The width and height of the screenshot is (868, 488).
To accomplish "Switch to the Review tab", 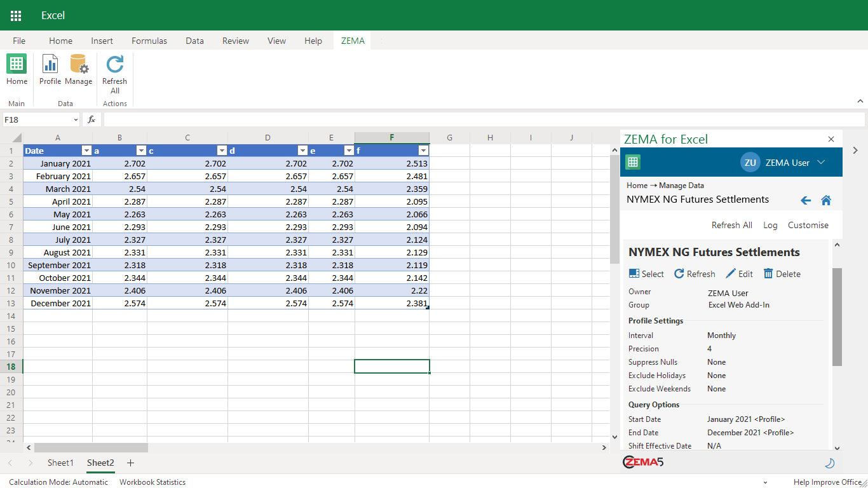I will 236,41.
